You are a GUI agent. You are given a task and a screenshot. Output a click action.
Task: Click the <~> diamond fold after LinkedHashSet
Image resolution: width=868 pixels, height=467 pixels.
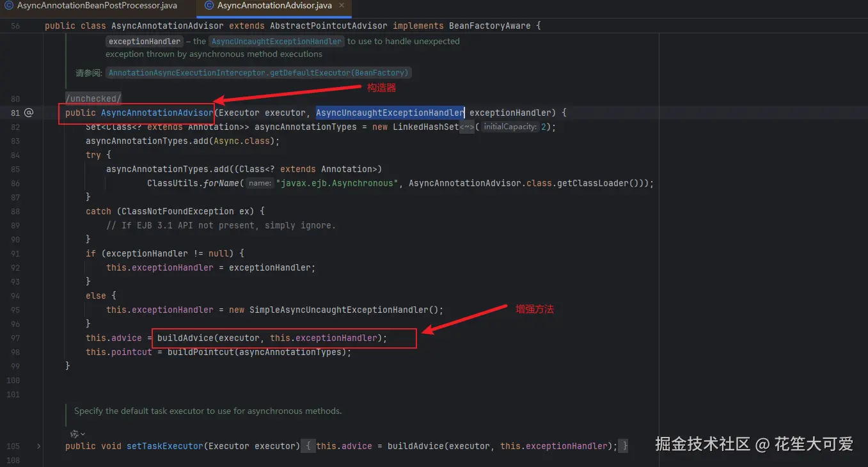[x=467, y=127]
